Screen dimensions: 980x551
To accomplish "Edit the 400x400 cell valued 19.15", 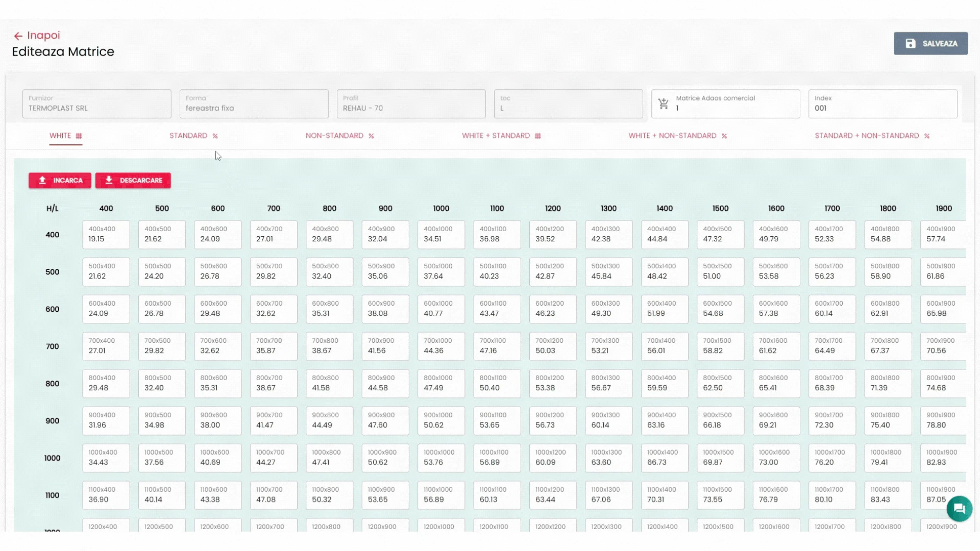I will click(106, 235).
